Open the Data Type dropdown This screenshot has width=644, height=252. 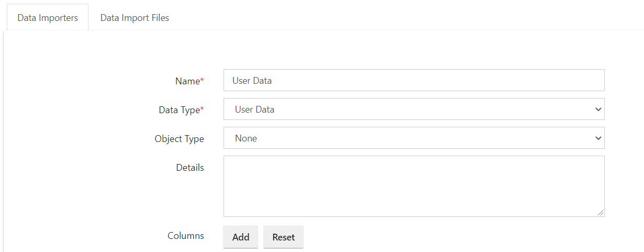pos(414,109)
